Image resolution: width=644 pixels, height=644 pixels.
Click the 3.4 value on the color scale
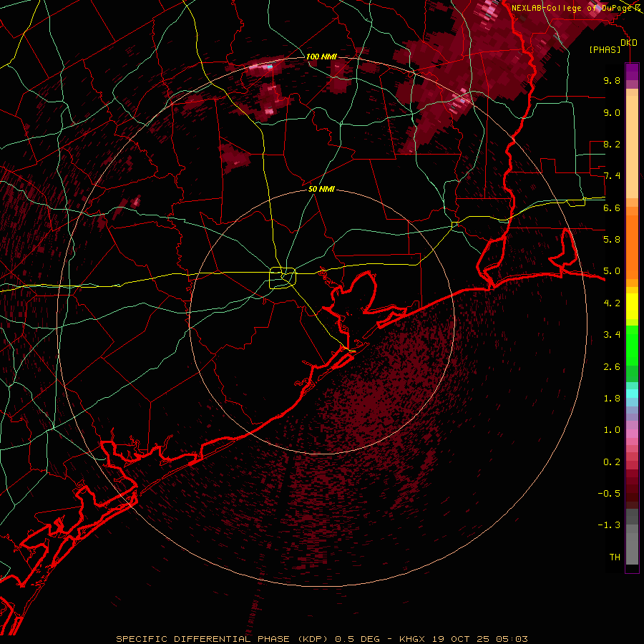[612, 335]
